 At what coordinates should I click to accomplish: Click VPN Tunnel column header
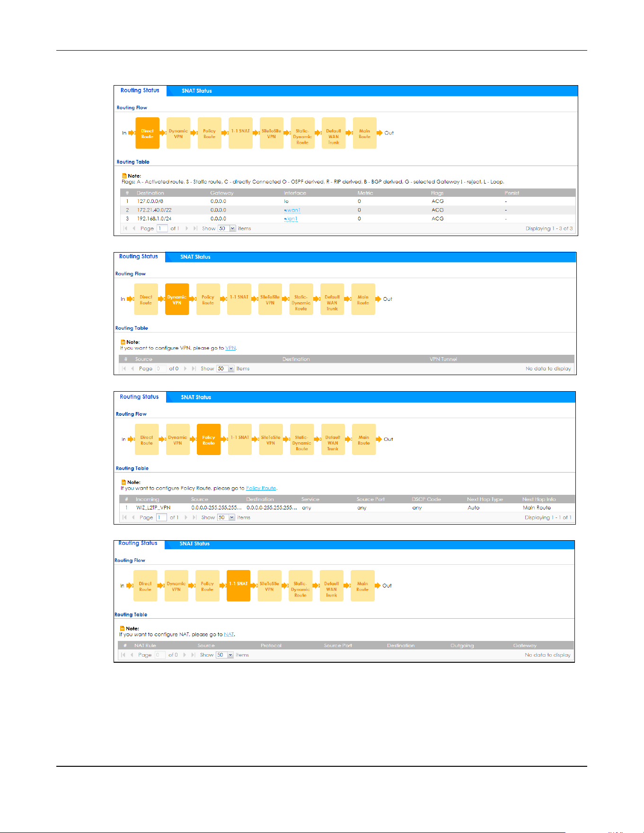[443, 359]
